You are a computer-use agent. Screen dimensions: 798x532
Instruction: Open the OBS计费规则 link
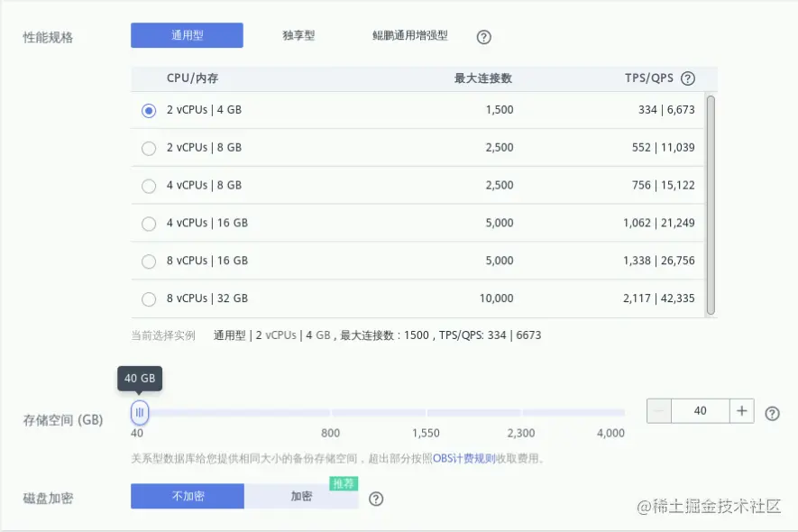464,458
